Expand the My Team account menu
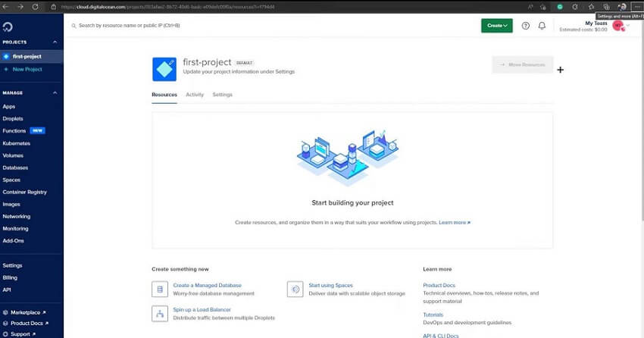The image size is (644, 338). pyautogui.click(x=628, y=26)
